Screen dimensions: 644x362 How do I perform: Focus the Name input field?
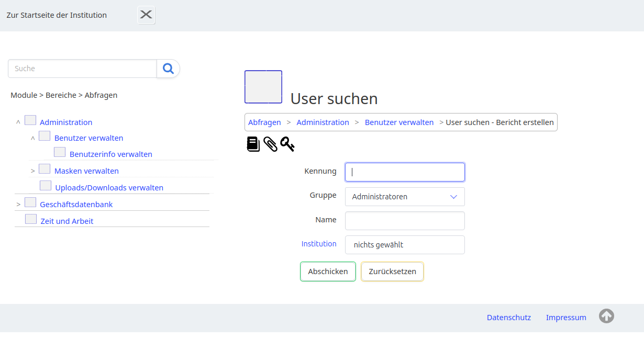[405, 221]
